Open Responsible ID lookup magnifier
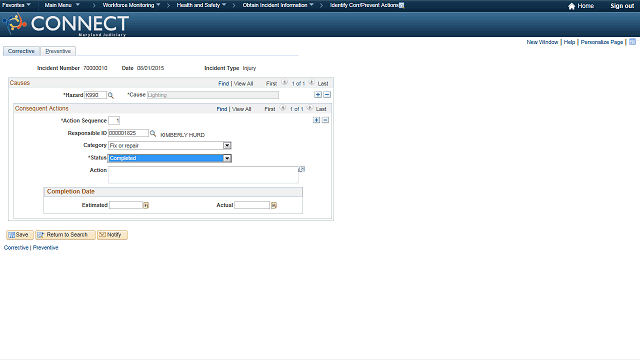 click(x=153, y=133)
